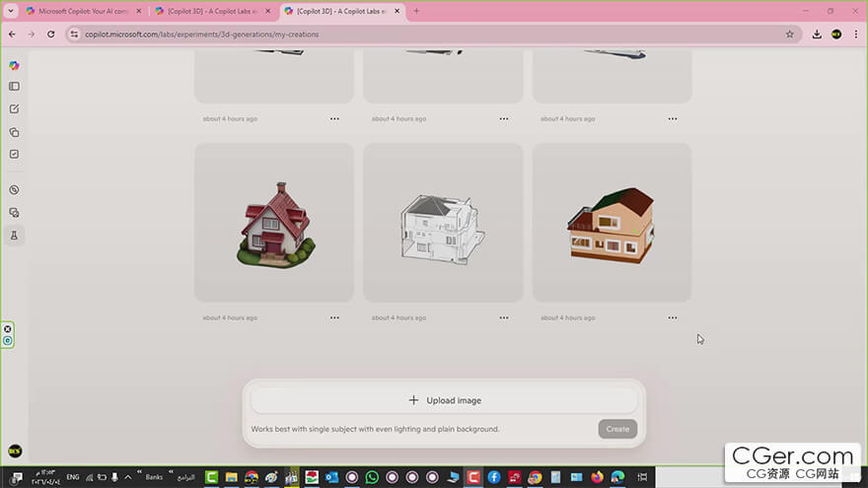The width and height of the screenshot is (868, 488).
Task: Open the more menu under the top-right creation
Action: 673,119
